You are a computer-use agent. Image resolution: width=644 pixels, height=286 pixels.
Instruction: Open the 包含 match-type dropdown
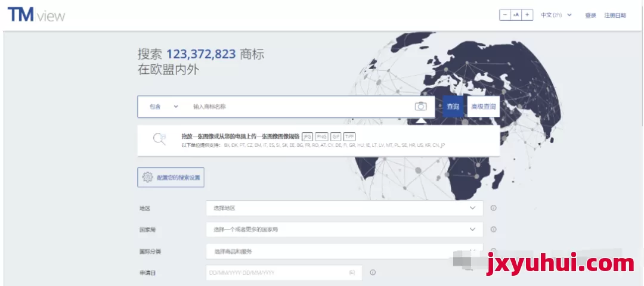click(x=163, y=107)
